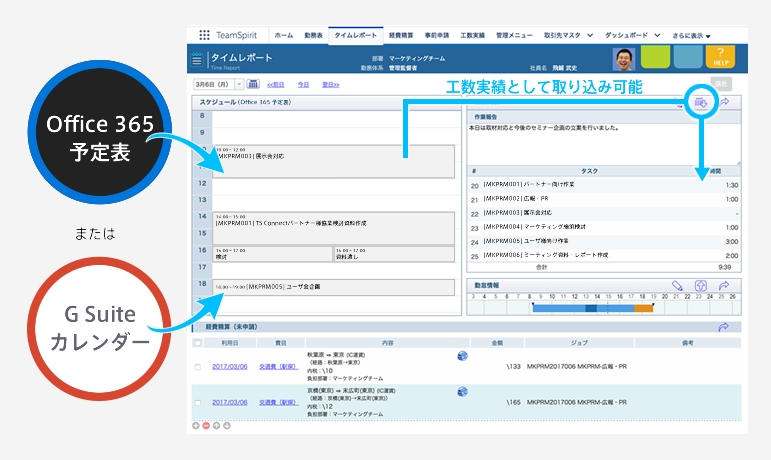Expand the ダッシュボード tab dropdown

point(657,35)
